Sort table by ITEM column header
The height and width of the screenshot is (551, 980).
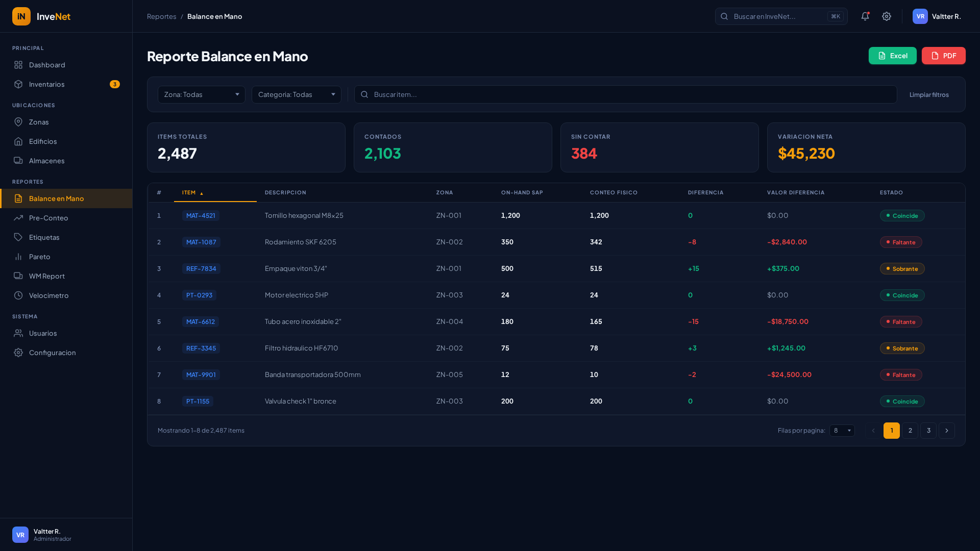[x=189, y=192]
